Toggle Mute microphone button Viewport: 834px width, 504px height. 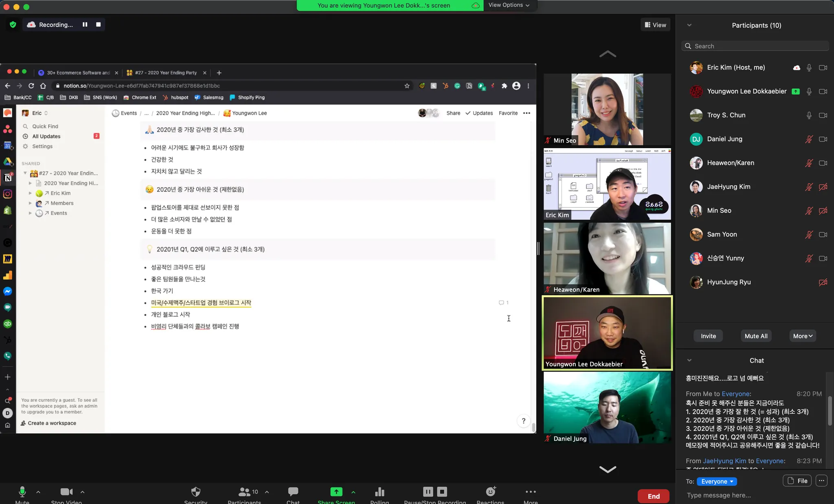(22, 492)
